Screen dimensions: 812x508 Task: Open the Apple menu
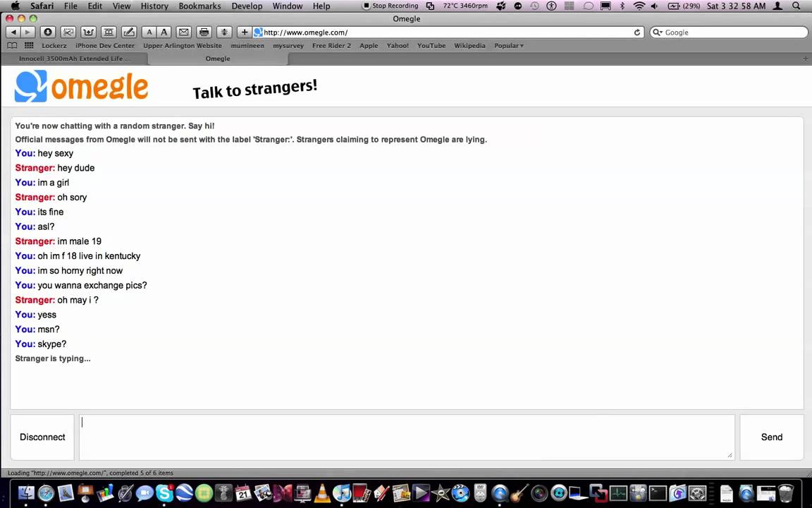pyautogui.click(x=15, y=6)
